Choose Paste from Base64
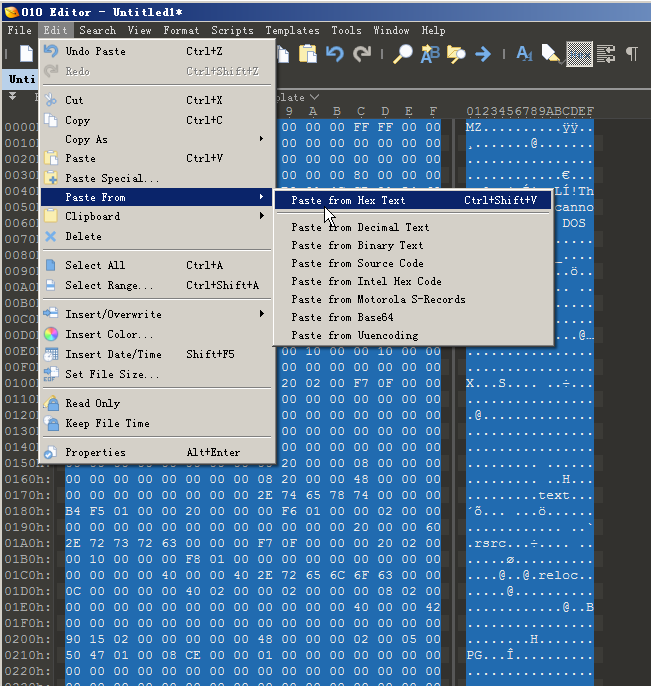 click(x=413, y=317)
